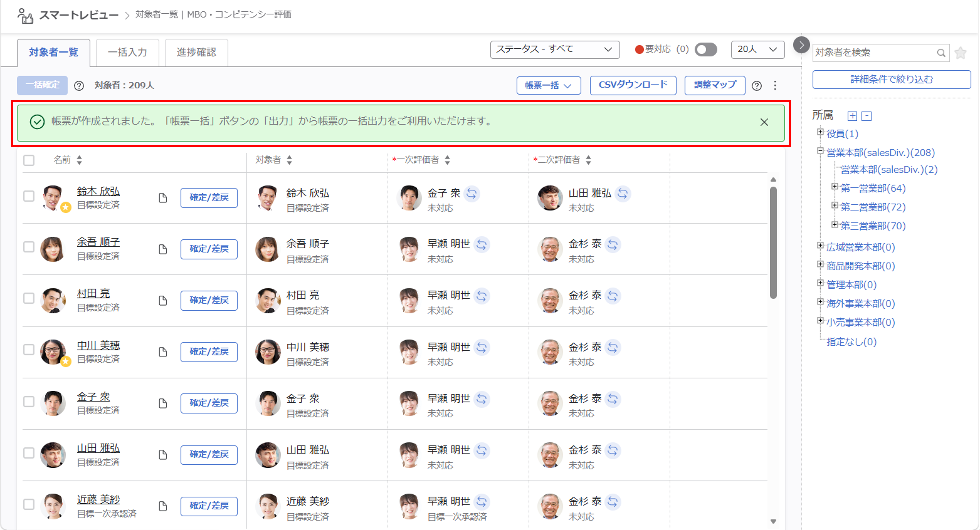Click the 一括確定 button
The width and height of the screenshot is (980, 530).
[42, 85]
